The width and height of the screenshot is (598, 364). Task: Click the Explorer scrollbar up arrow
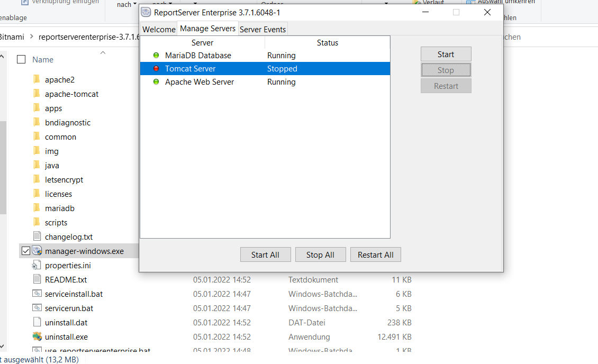point(2,57)
